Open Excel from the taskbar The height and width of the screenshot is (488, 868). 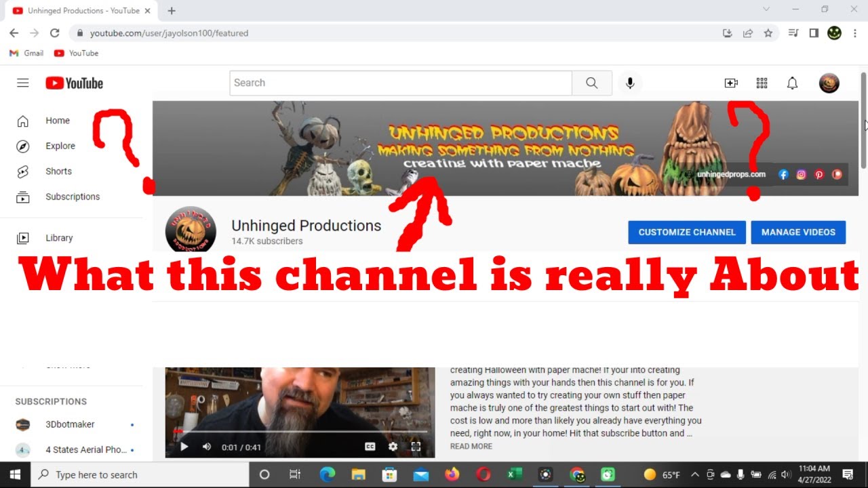(x=515, y=474)
